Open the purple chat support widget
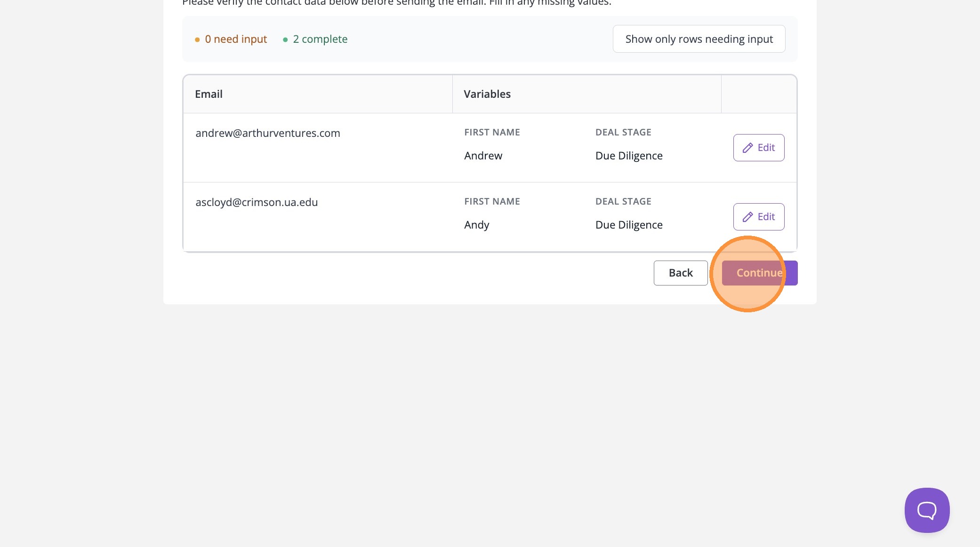The height and width of the screenshot is (547, 980). (x=926, y=510)
